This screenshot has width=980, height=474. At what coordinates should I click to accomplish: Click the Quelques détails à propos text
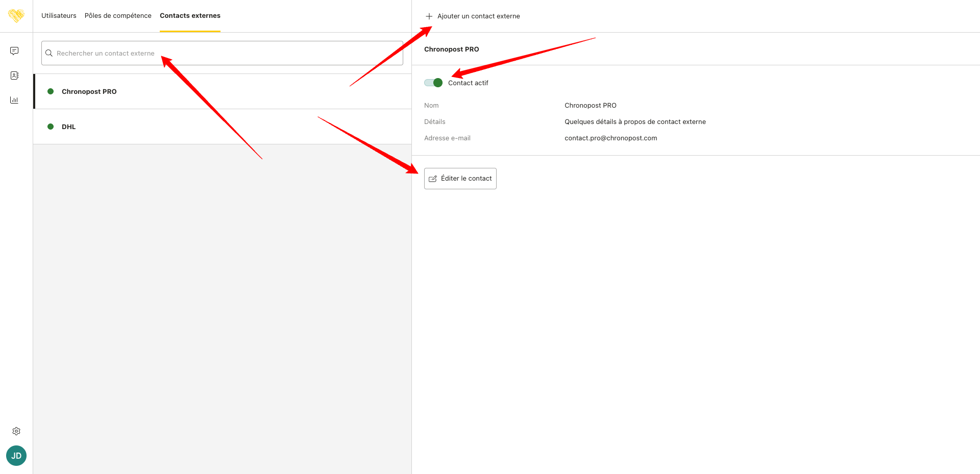(635, 121)
